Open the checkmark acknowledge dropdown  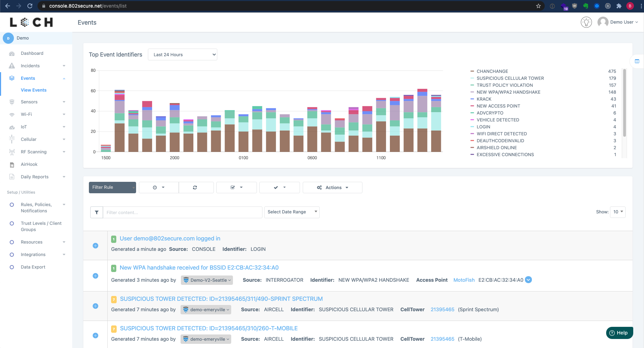tap(279, 187)
